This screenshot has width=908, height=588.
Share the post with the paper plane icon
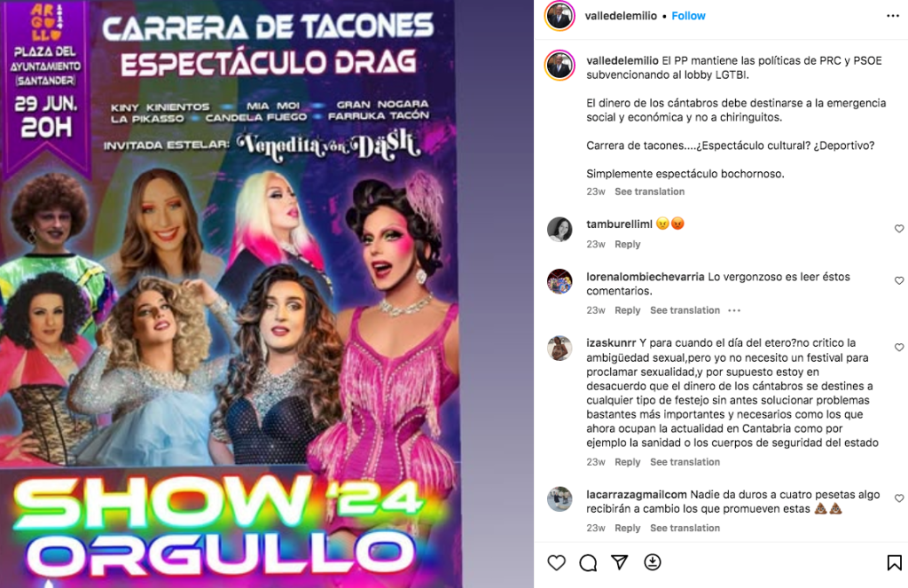tap(620, 562)
